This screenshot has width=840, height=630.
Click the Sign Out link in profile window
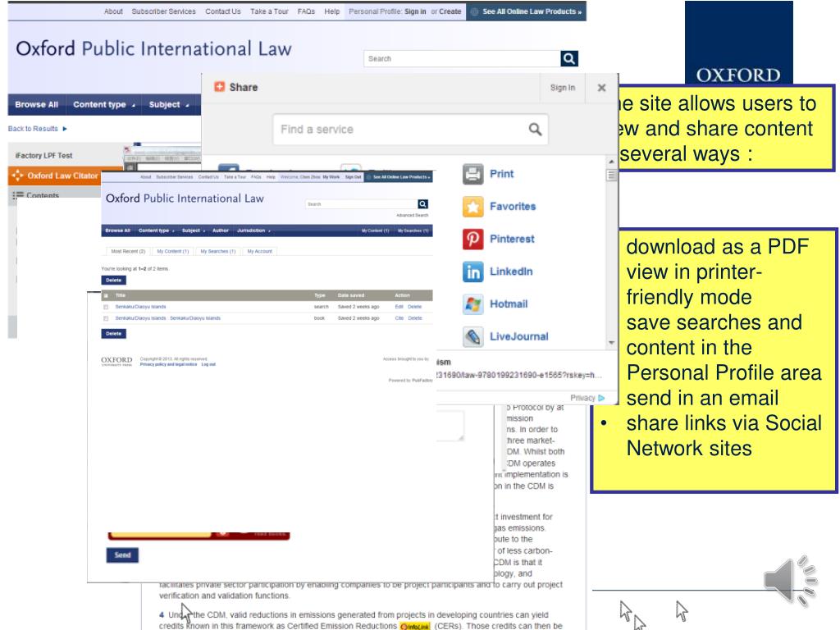point(353,177)
